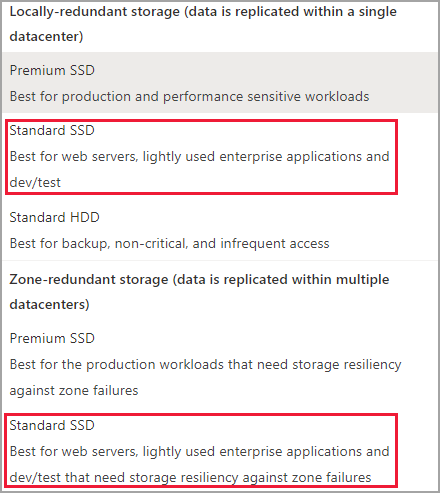Screen dimensions: 440x493
Task: Click 'Best for the production workloads that need storage resiliency'
Action: coord(205,365)
